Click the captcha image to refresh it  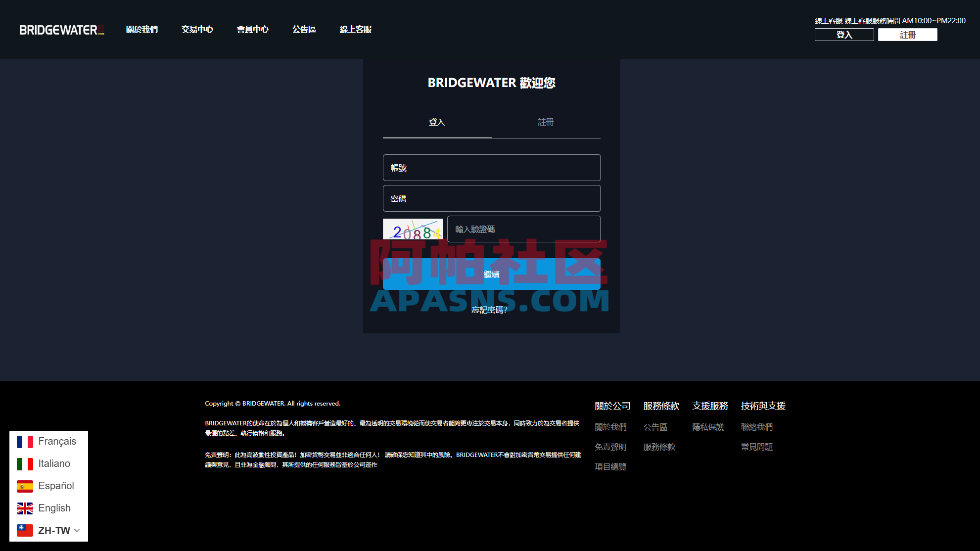pos(414,229)
